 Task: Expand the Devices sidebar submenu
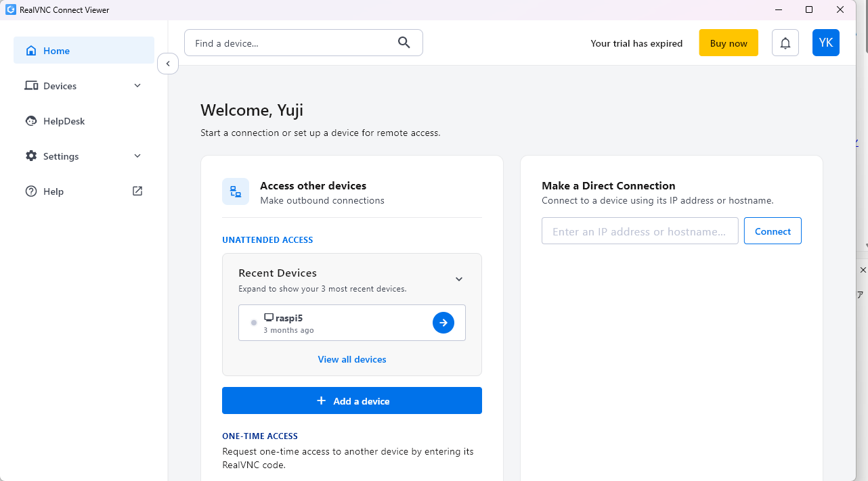[x=137, y=86]
